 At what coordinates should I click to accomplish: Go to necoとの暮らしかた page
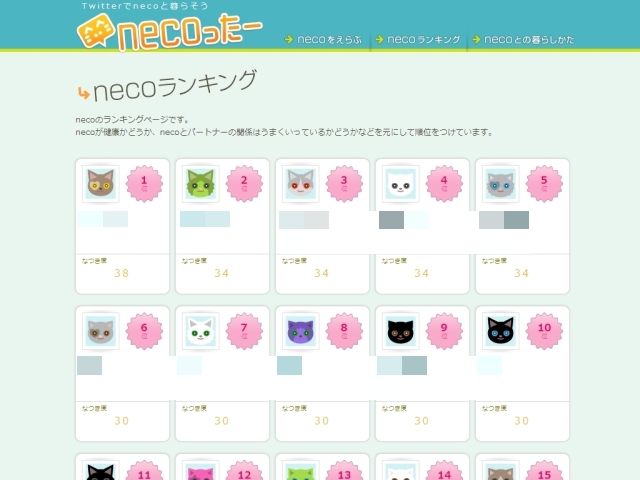click(x=523, y=40)
